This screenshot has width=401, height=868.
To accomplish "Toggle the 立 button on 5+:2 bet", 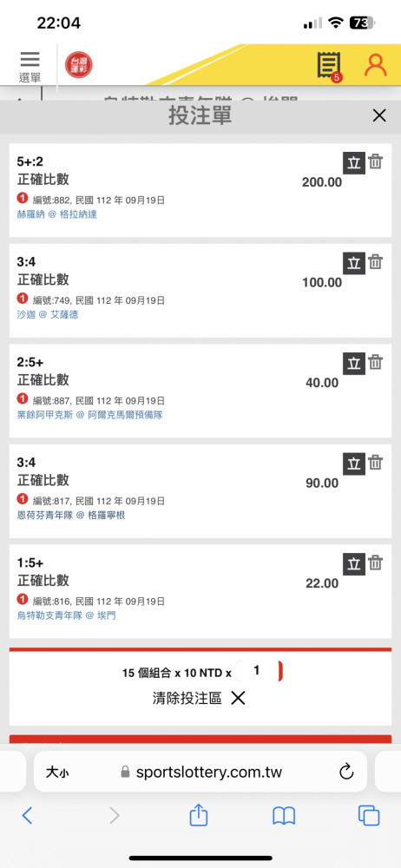I will (354, 163).
